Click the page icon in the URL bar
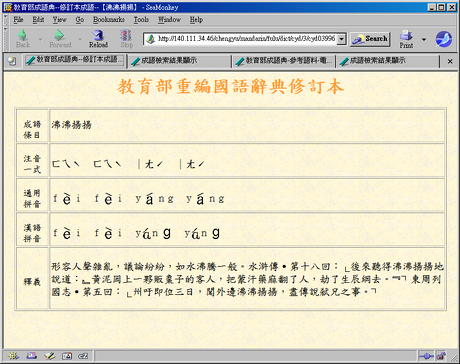Screen dimensions: 460x364 pyautogui.click(x=151, y=39)
